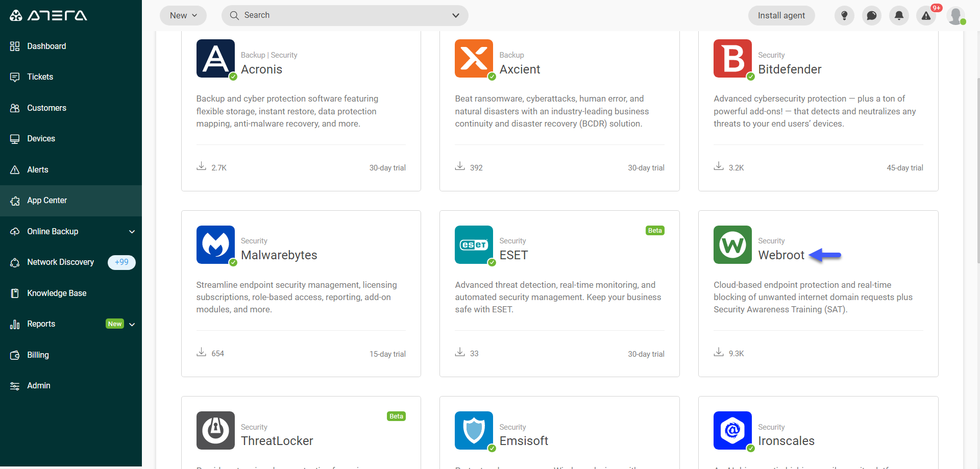Click the ThreatLocker logo icon
The image size is (980, 469).
pyautogui.click(x=215, y=430)
